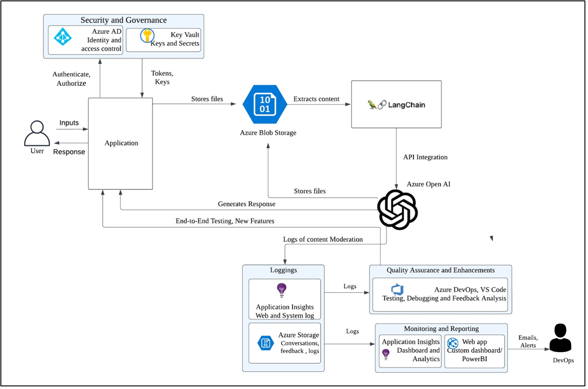
Task: Click 'Stores files' label below Blob Storage
Action: click(x=310, y=191)
